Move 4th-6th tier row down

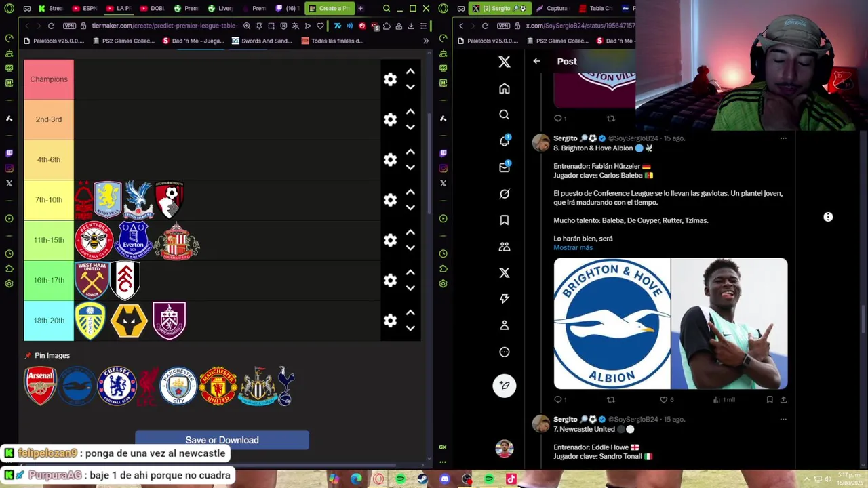click(x=410, y=167)
